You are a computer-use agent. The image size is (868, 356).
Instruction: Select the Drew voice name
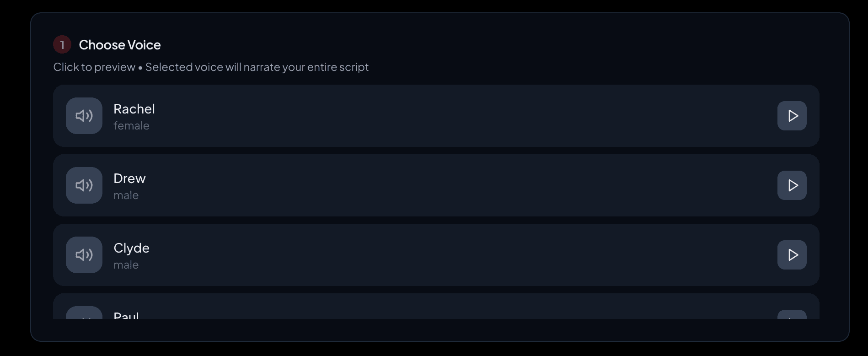pos(129,178)
